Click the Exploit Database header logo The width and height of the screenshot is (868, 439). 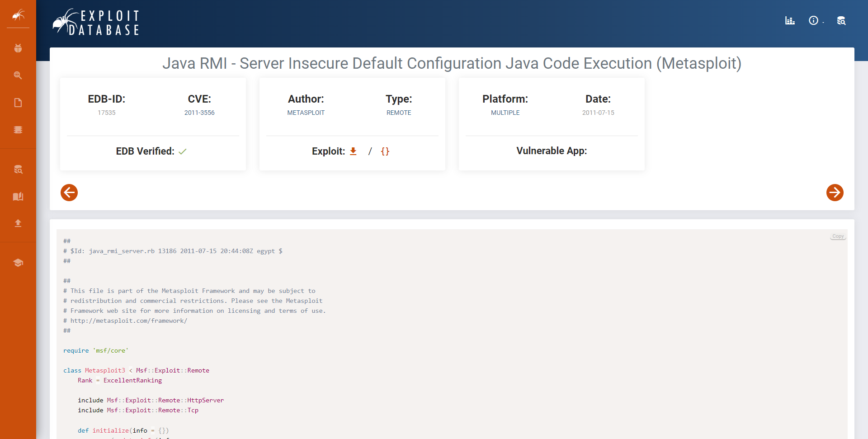pyautogui.click(x=96, y=22)
